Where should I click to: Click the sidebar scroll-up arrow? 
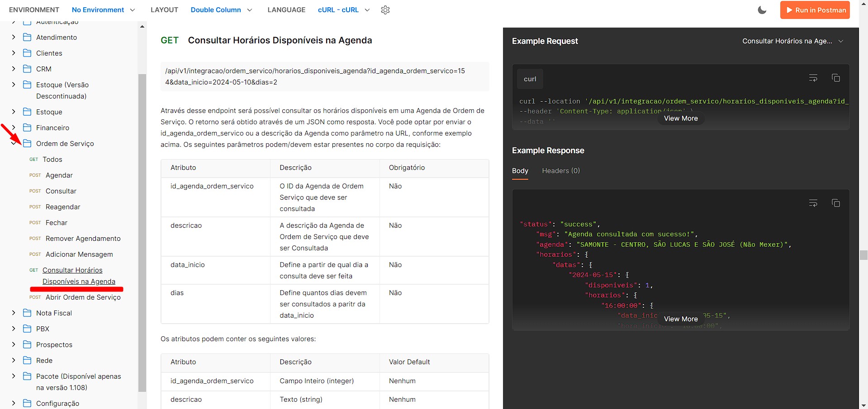pos(142,27)
